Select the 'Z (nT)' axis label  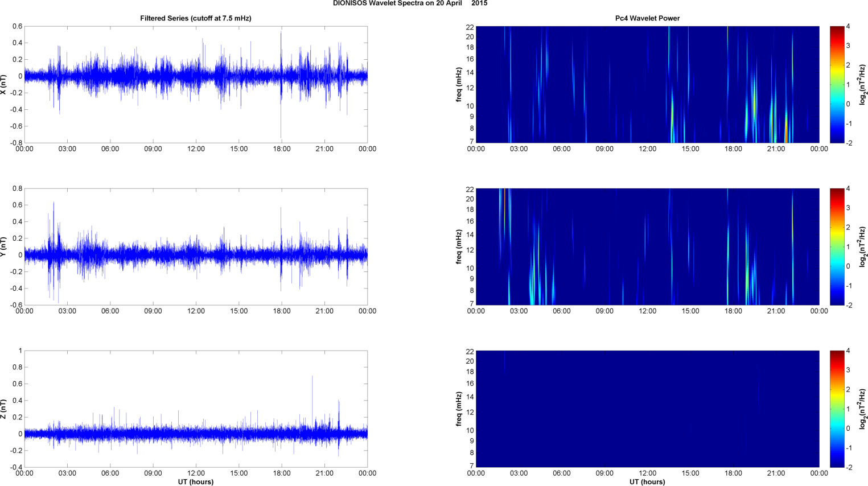4,409
